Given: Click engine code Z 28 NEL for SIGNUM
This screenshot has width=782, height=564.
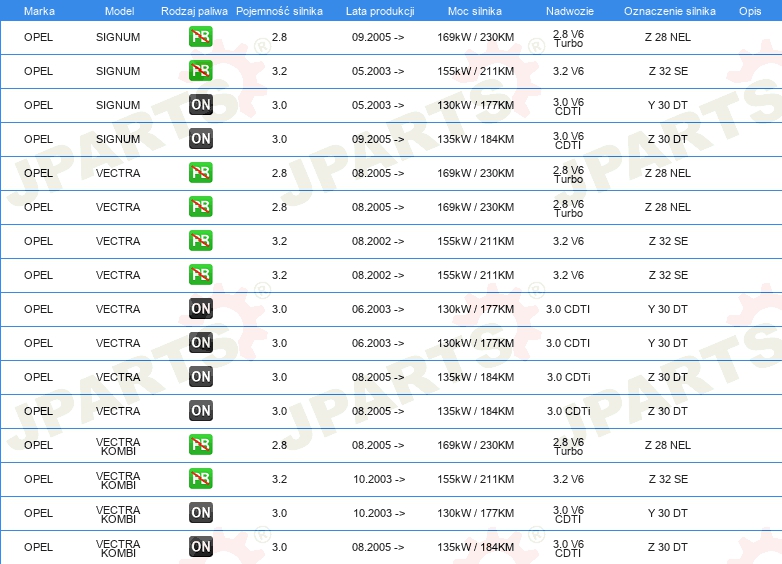Looking at the screenshot, I should [x=668, y=37].
